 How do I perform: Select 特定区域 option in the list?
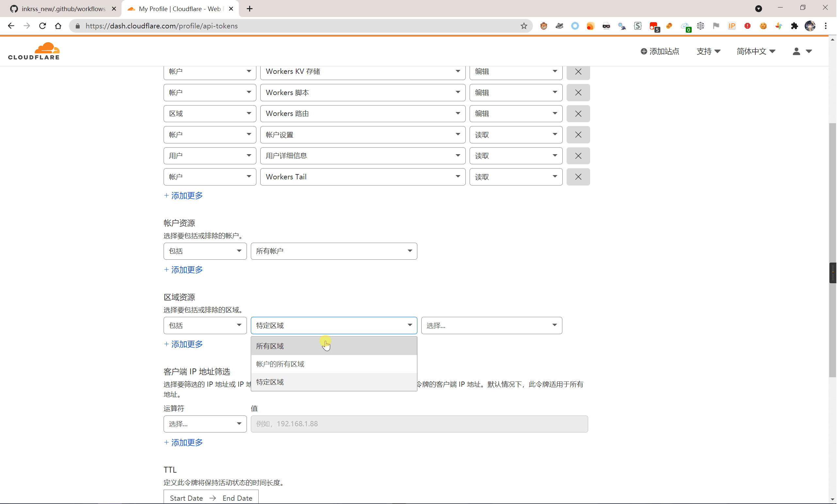point(334,382)
